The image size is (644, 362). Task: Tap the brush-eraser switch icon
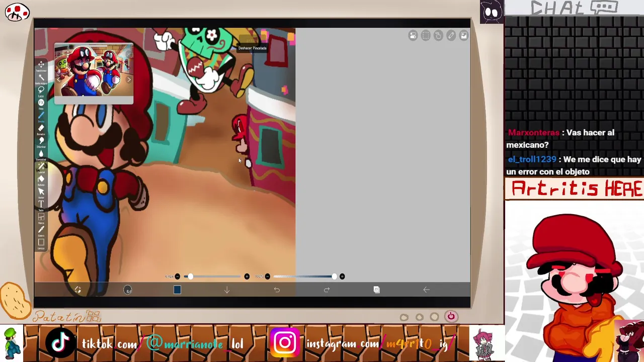click(78, 290)
